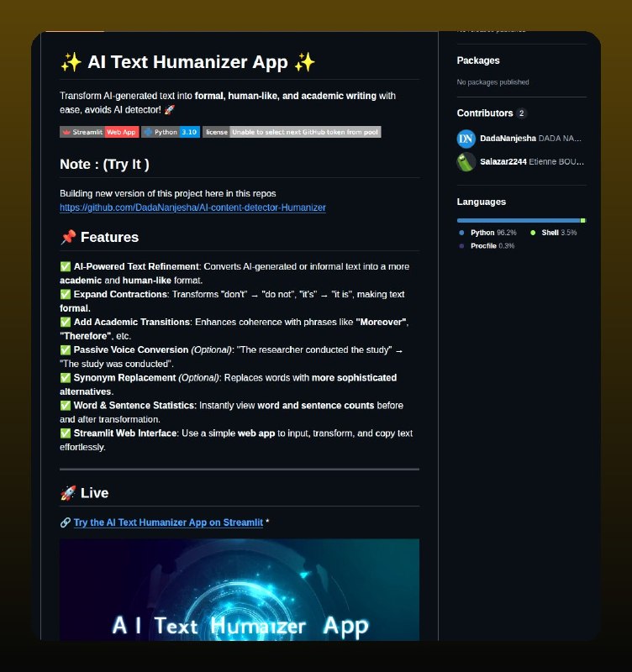Click the blue Python segment of language bar
The width and height of the screenshot is (632, 672).
(x=519, y=220)
